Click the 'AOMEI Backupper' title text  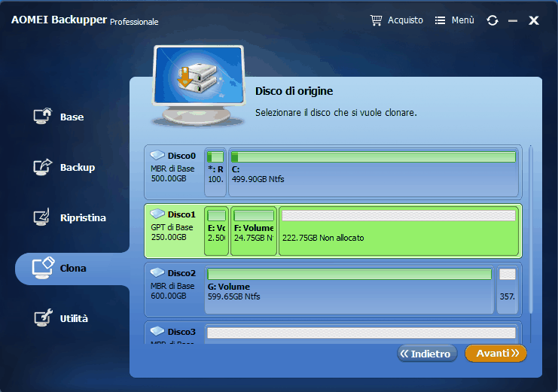click(59, 20)
